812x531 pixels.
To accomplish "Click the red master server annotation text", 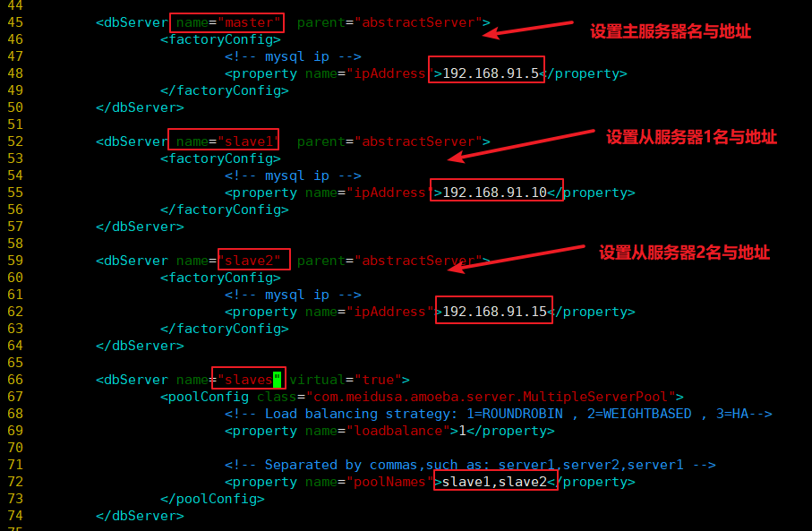I will pyautogui.click(x=671, y=31).
